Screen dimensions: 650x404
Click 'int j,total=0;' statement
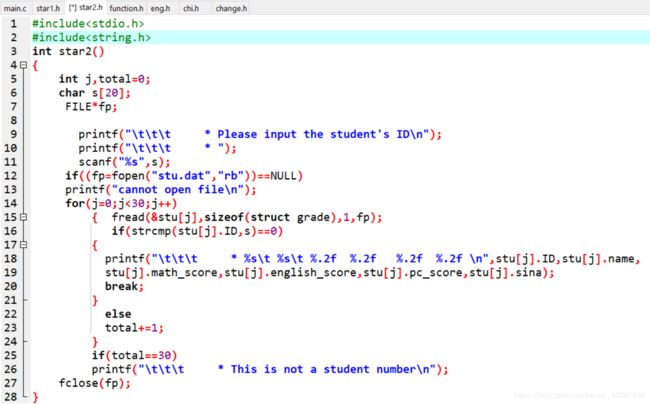point(104,79)
